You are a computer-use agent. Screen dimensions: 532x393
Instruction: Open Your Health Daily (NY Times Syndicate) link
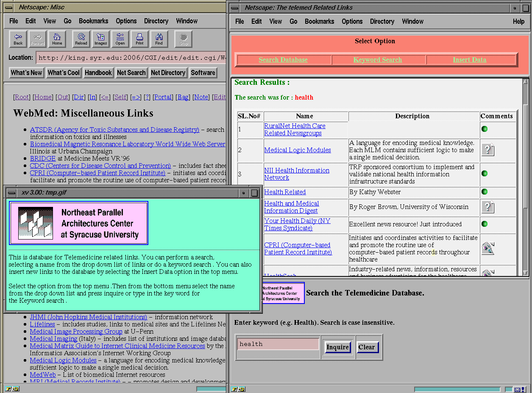click(297, 224)
